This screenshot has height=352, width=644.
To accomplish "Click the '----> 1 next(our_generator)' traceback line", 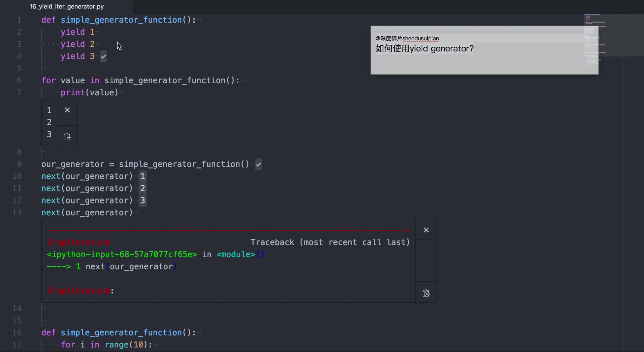I will click(112, 267).
